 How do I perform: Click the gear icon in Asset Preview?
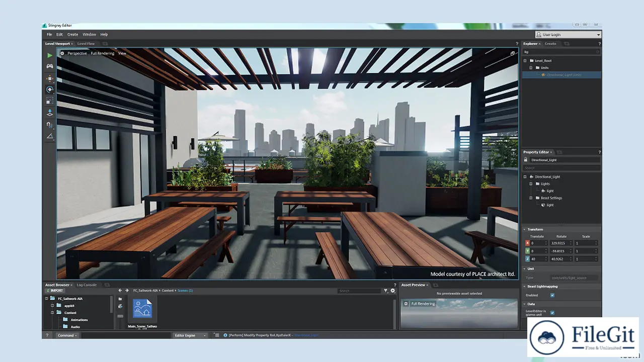(406, 304)
